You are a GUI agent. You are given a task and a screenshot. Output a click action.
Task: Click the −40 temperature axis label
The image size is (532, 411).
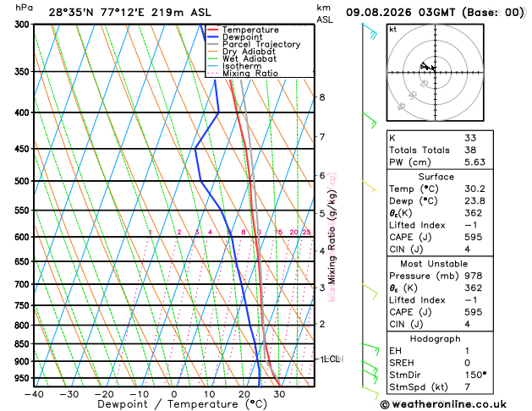click(35, 394)
